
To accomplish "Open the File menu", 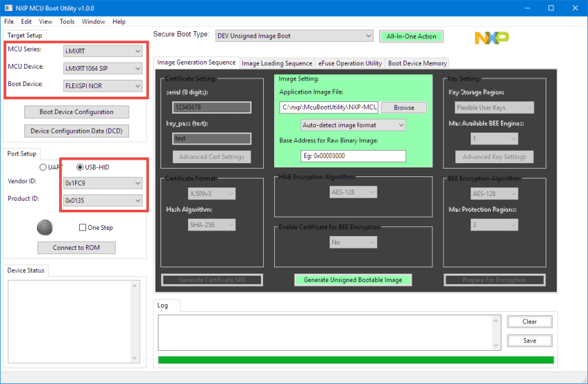I will [x=9, y=22].
